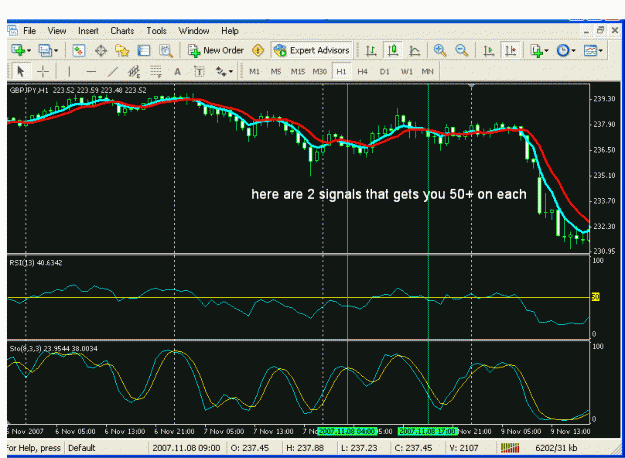625x458 pixels.
Task: Toggle the Expert Advisors button
Action: coord(312,50)
